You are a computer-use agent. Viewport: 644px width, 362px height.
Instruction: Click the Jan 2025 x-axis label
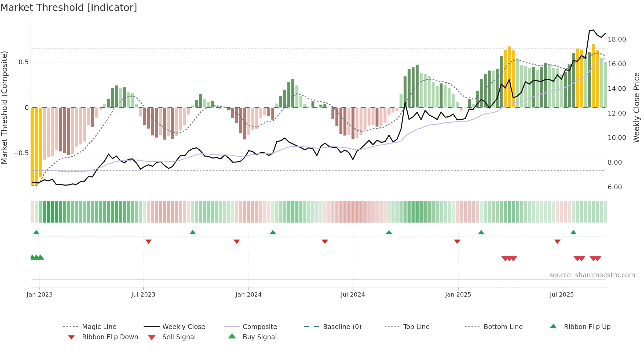(458, 294)
